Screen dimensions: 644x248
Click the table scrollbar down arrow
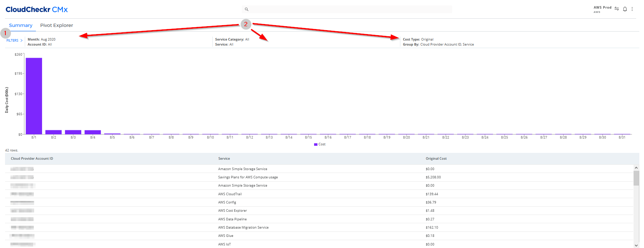tap(636, 245)
